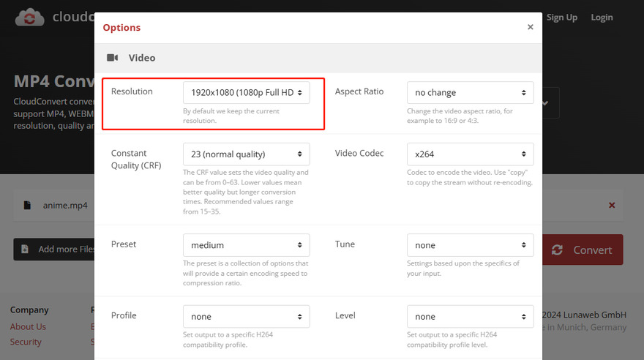Expand the Level dropdown
644x360 pixels.
[x=470, y=316]
